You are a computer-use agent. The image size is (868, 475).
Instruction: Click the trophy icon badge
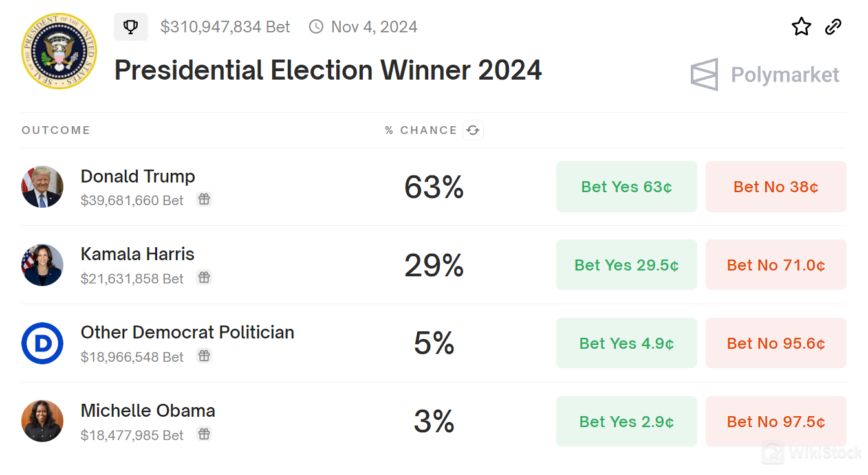(x=131, y=27)
